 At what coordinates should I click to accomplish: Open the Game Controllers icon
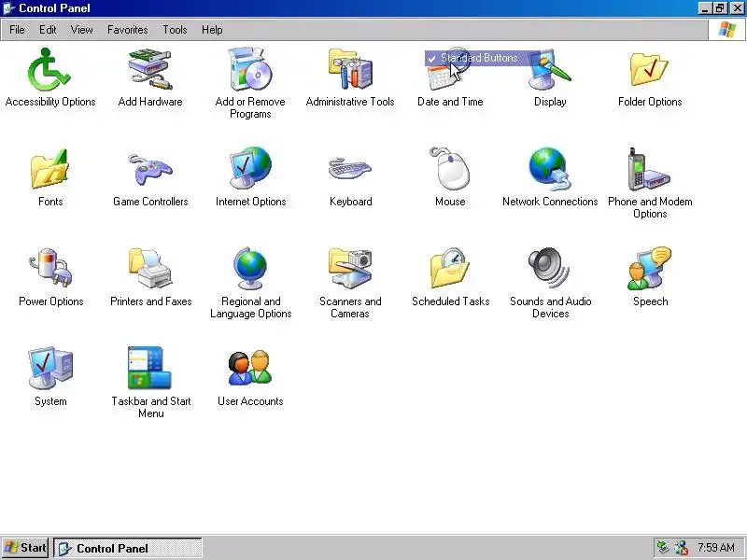150,170
